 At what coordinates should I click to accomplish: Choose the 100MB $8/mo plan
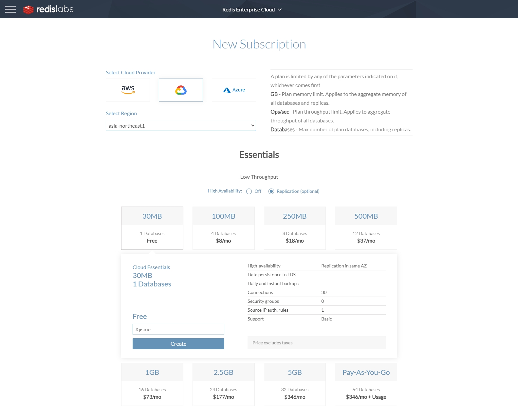click(223, 228)
